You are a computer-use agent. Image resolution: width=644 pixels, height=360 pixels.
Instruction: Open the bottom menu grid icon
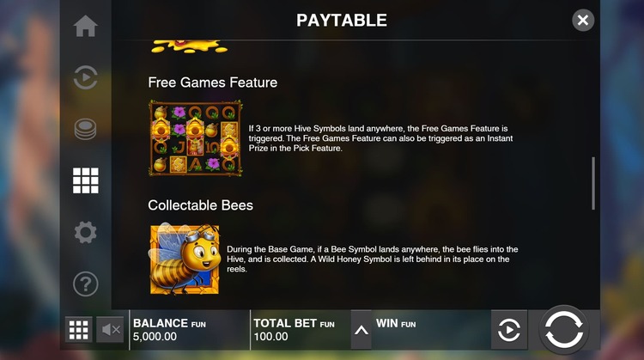[x=78, y=330]
